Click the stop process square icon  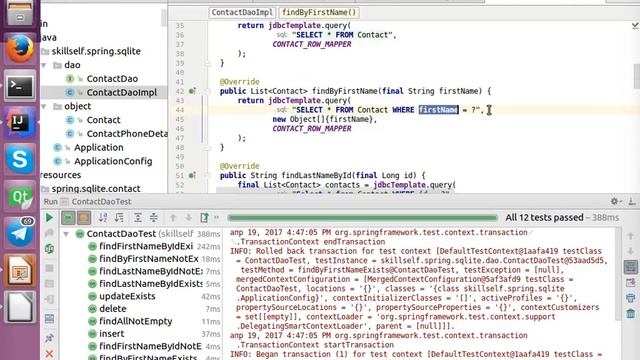(x=49, y=268)
